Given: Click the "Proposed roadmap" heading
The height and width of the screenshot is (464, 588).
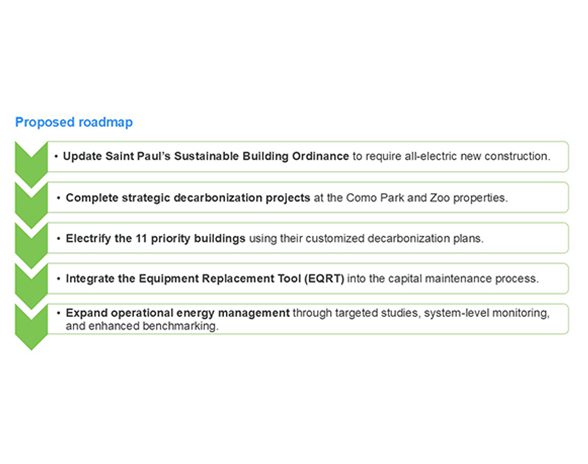Looking at the screenshot, I should pos(74,122).
